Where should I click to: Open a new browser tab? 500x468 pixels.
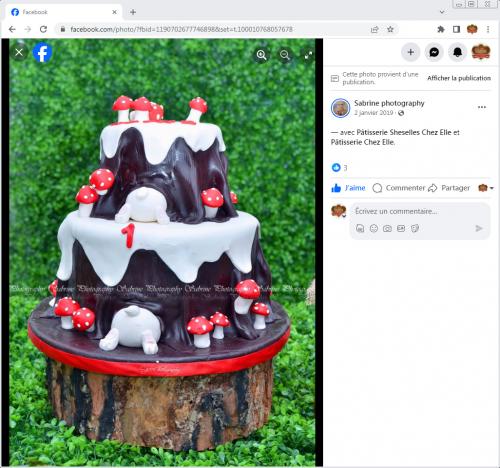133,12
